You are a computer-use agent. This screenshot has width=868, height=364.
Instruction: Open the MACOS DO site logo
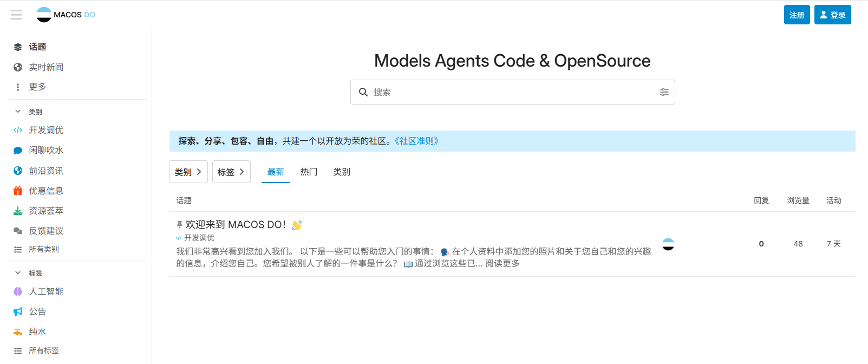coord(66,15)
